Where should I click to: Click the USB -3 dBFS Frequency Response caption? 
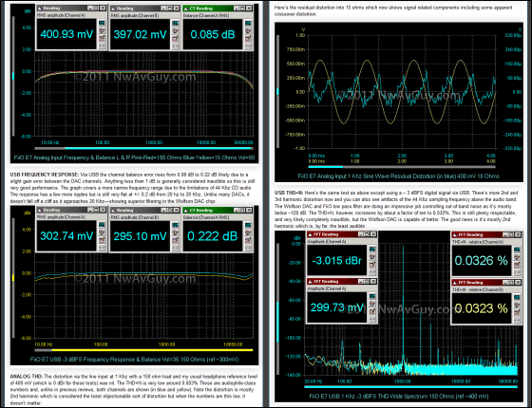pos(134,360)
